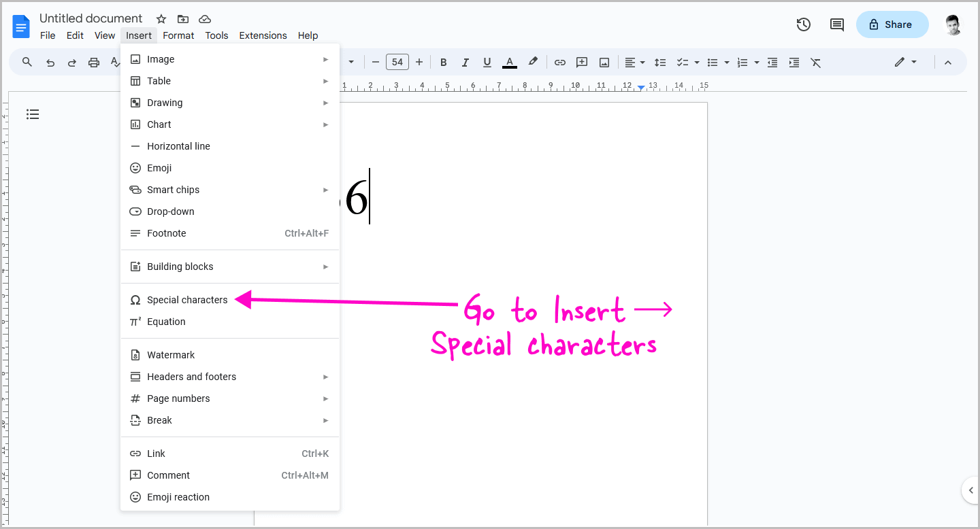Click the Insert image toolbar icon
The width and height of the screenshot is (980, 529).
coord(604,62)
